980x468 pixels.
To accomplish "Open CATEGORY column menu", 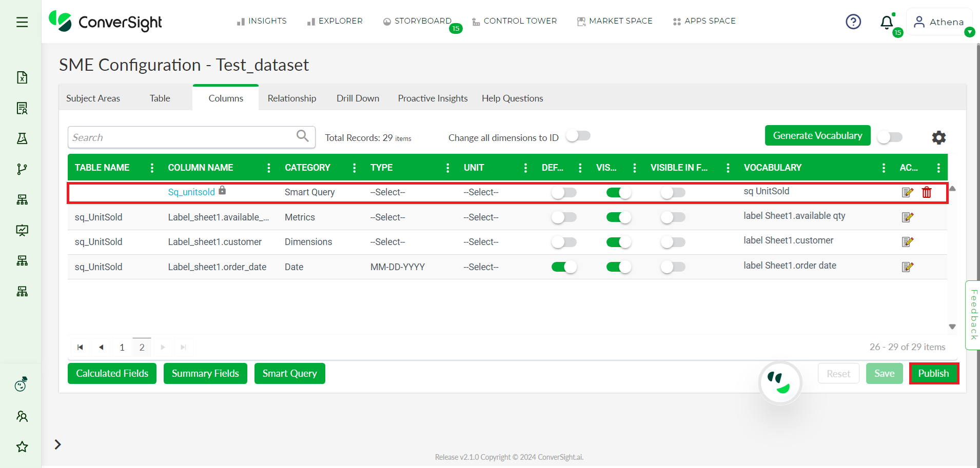I will pos(355,168).
